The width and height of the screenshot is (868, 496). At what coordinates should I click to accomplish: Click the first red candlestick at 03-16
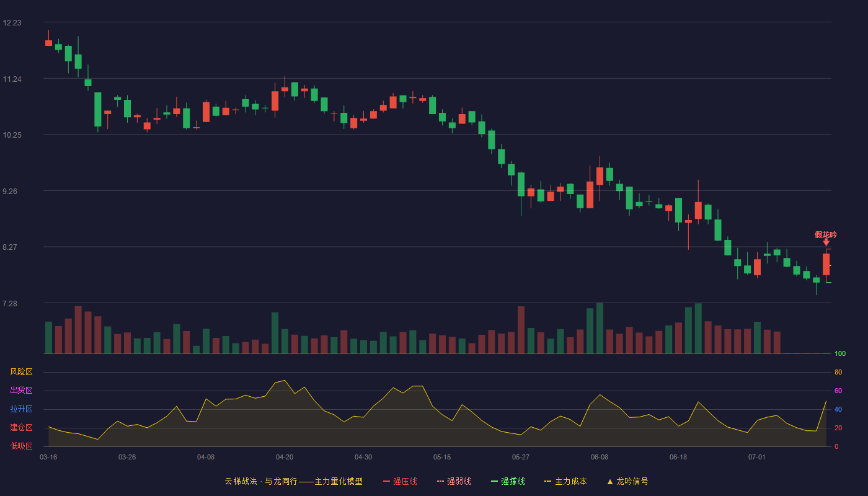point(48,43)
